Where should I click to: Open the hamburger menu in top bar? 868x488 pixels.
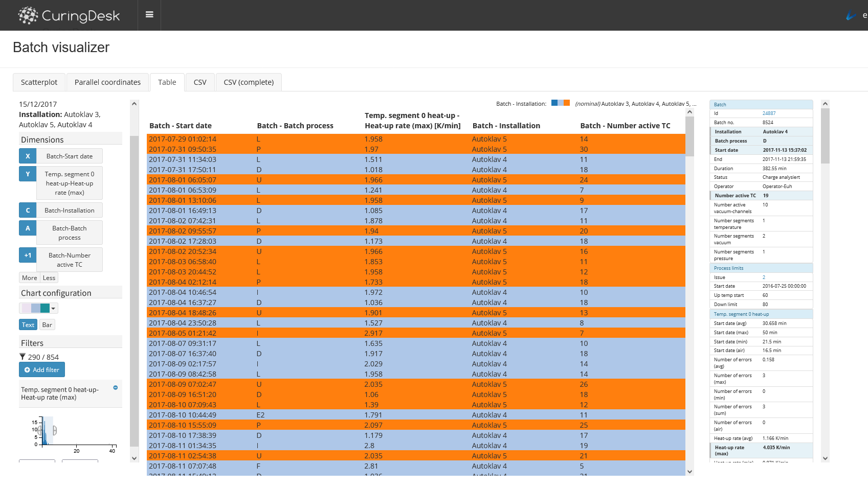point(149,15)
